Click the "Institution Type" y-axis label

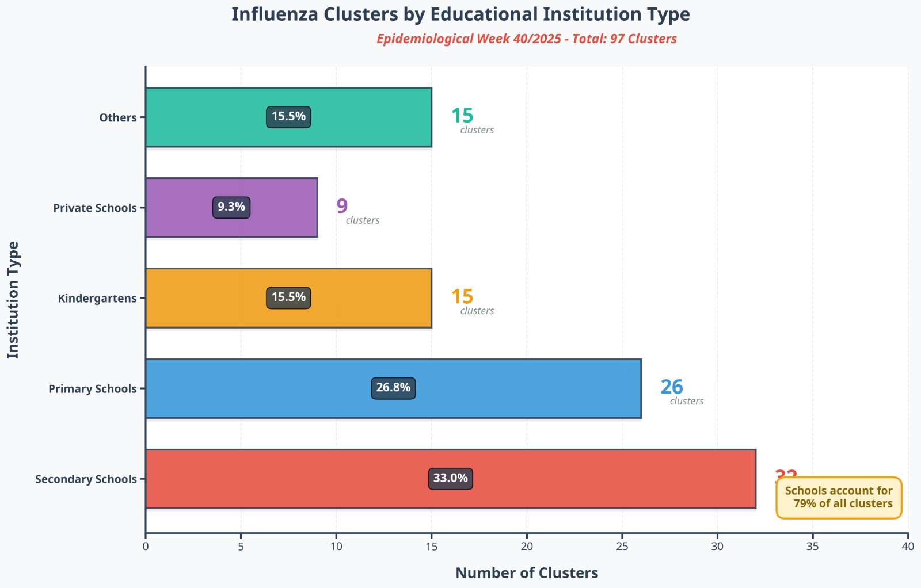click(x=13, y=300)
